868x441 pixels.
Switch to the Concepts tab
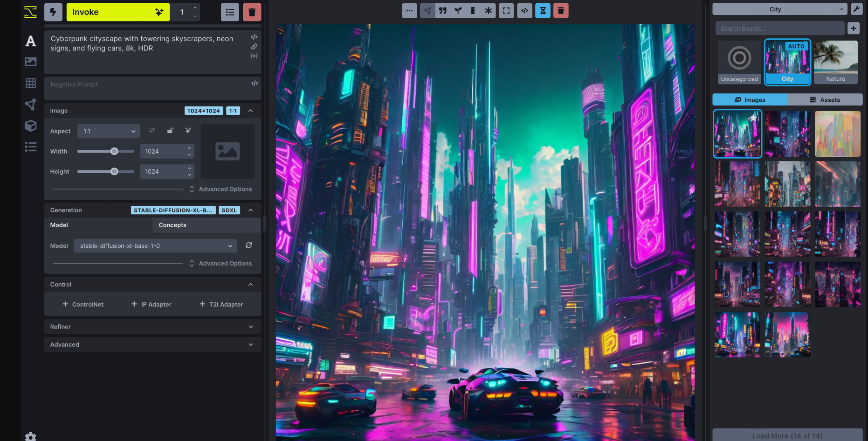[x=172, y=225]
